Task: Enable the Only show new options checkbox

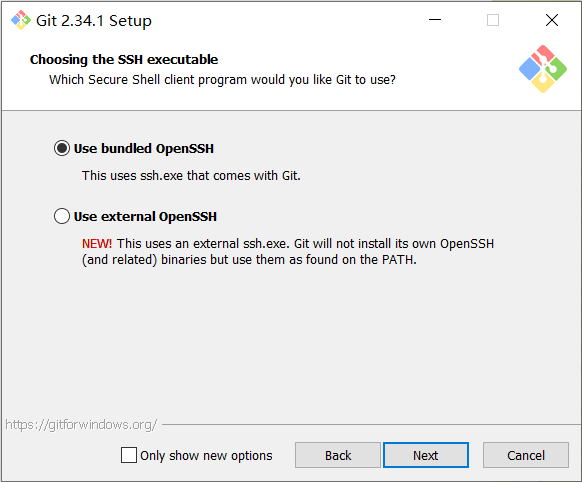Action: coord(128,455)
